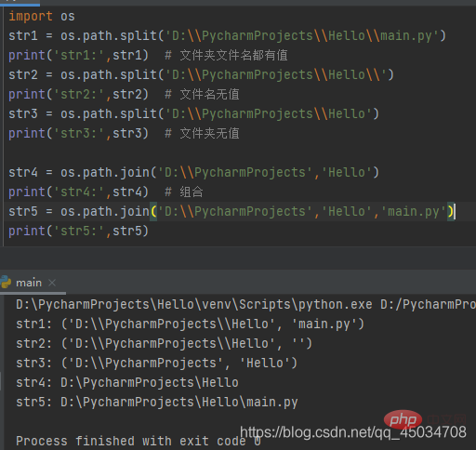Click the str5 output path in console
The width and height of the screenshot is (476, 450).
pos(179,402)
